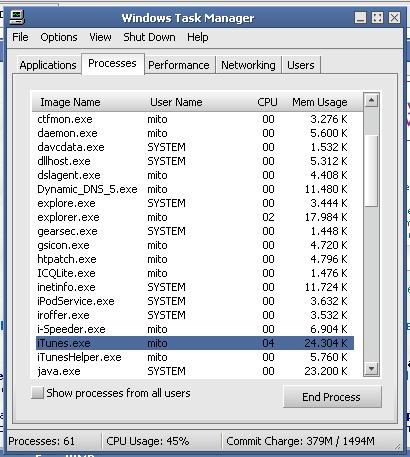Select the iPodService.exe process

[195, 301]
